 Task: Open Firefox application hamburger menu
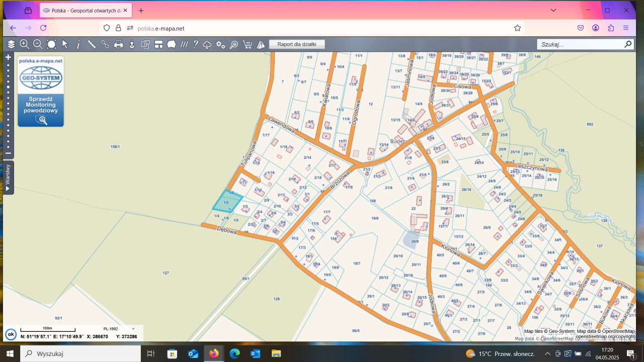(x=626, y=28)
